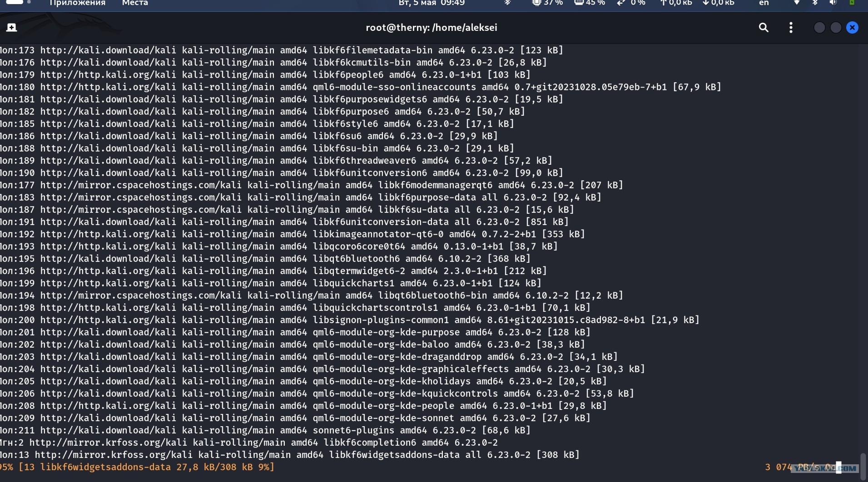
Task: Click the libkf6su-data line
Action: pyautogui.click(x=287, y=209)
